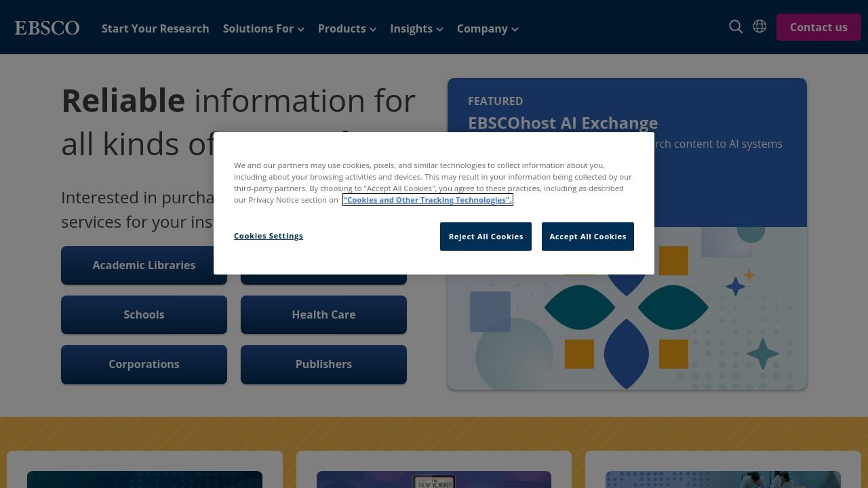Go to the EBSCO logo home link

pyautogui.click(x=47, y=28)
